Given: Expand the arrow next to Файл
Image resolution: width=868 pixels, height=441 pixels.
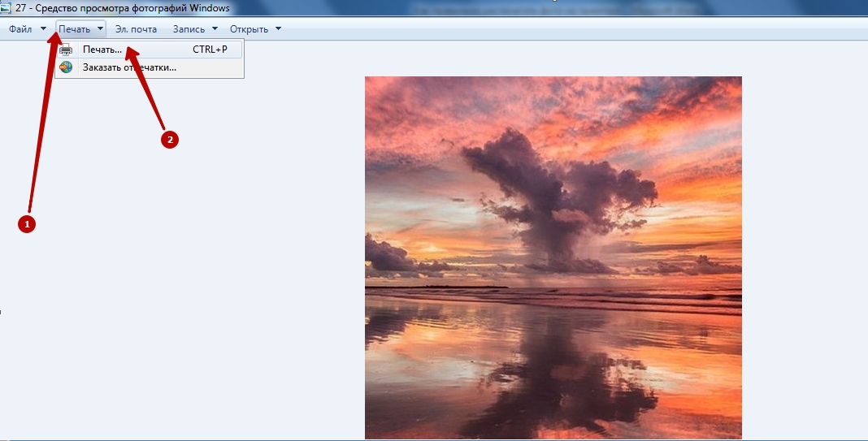Looking at the screenshot, I should click(x=43, y=29).
